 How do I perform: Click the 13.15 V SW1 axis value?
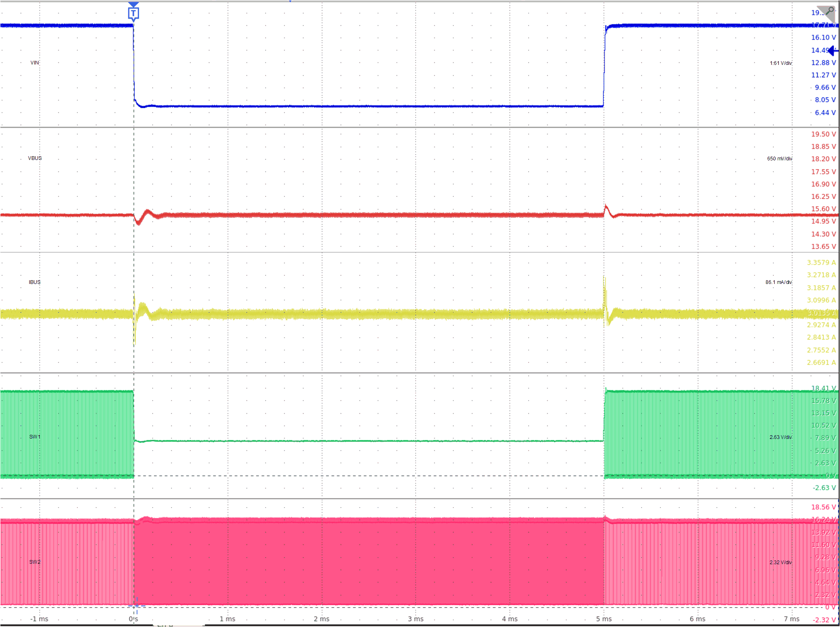(823, 413)
